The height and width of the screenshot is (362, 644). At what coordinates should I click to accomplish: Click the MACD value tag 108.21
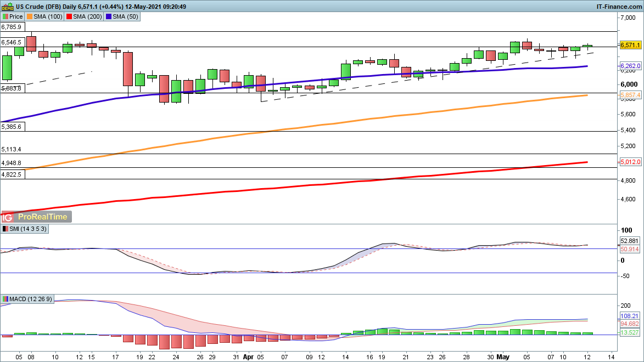(630, 316)
